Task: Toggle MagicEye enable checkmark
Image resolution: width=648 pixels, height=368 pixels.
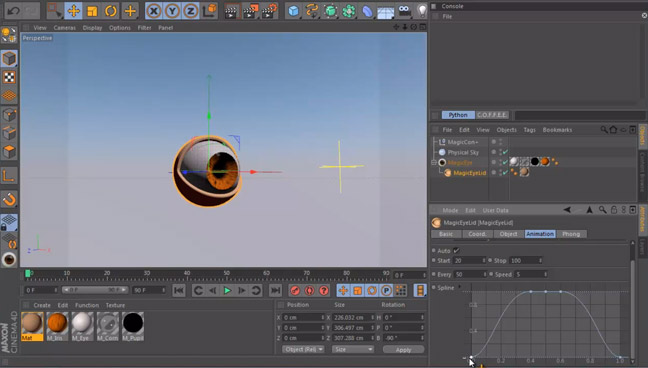Action: point(505,162)
